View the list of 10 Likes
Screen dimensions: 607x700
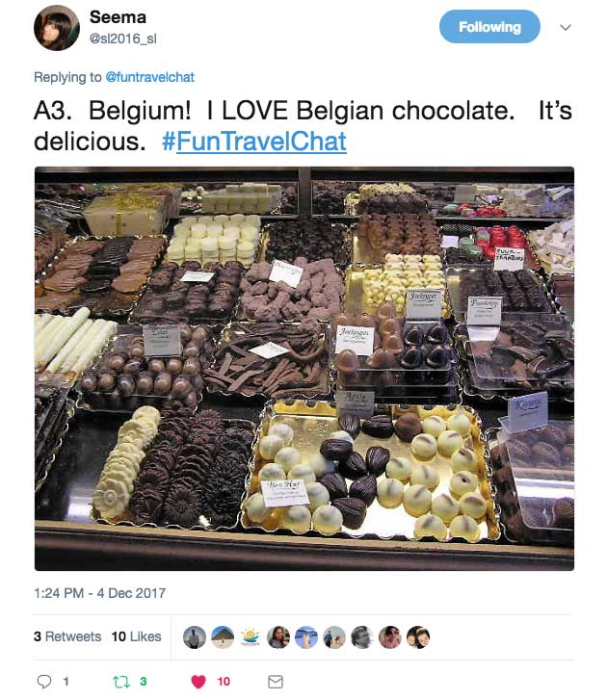pos(136,636)
